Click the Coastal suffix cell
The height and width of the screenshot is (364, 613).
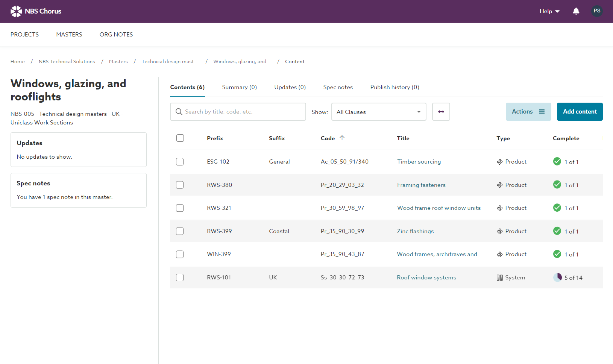click(279, 231)
